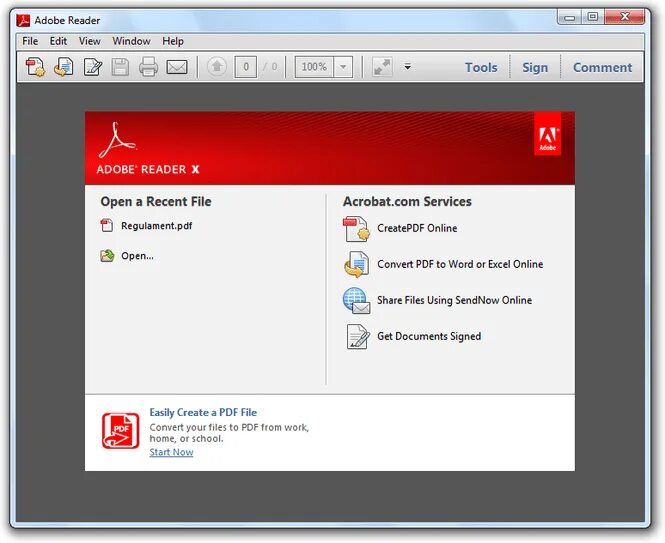Open the Help menu

[173, 41]
